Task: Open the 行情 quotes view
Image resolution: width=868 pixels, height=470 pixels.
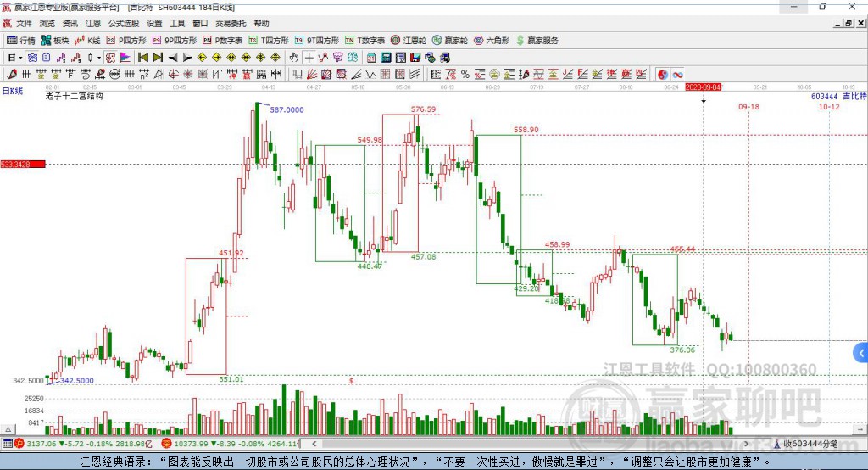Action: click(21, 41)
